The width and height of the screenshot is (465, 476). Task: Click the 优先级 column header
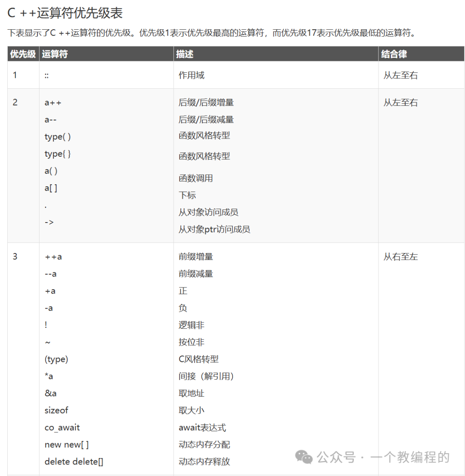23,54
